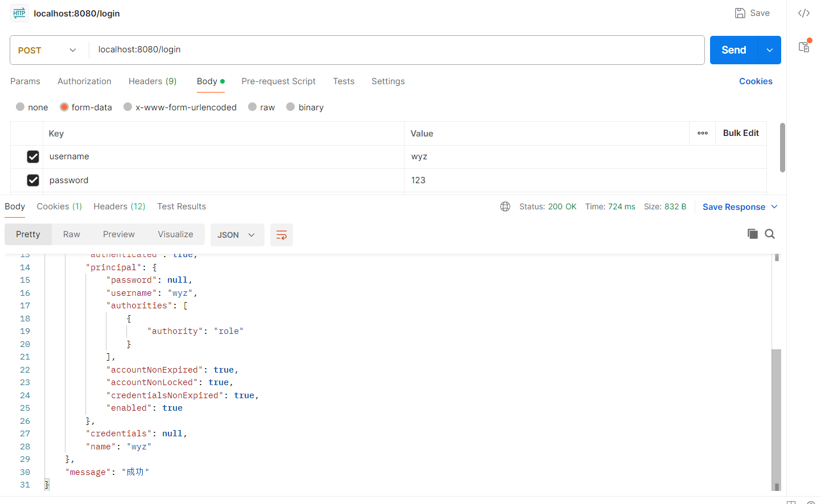Select the x-www-form-urlencoded radio button
The height and width of the screenshot is (504, 821).
tap(128, 107)
